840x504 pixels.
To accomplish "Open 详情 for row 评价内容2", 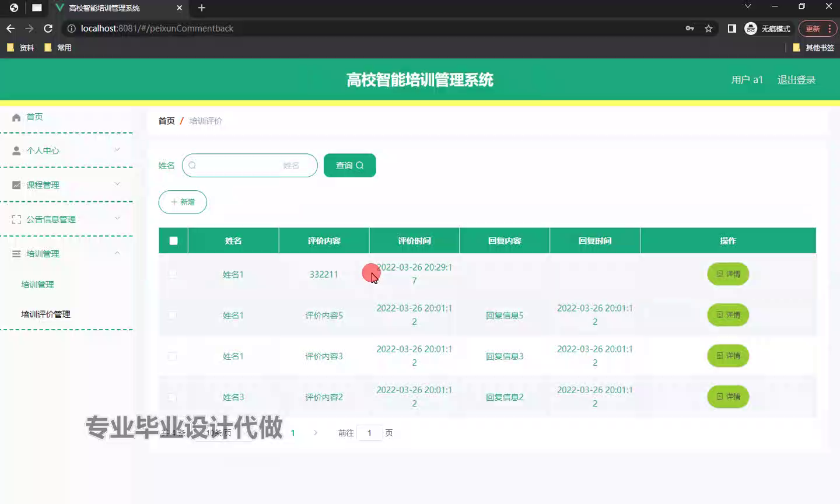I will point(728,397).
